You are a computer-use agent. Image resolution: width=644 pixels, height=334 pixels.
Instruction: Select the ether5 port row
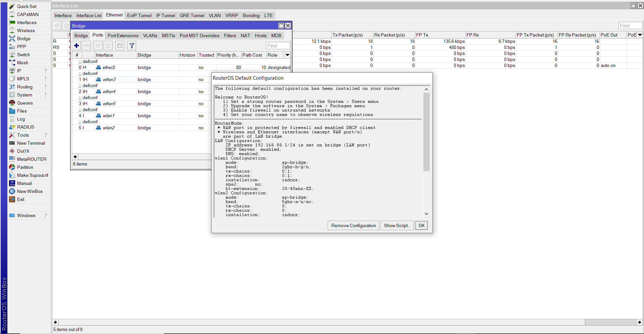pyautogui.click(x=142, y=104)
